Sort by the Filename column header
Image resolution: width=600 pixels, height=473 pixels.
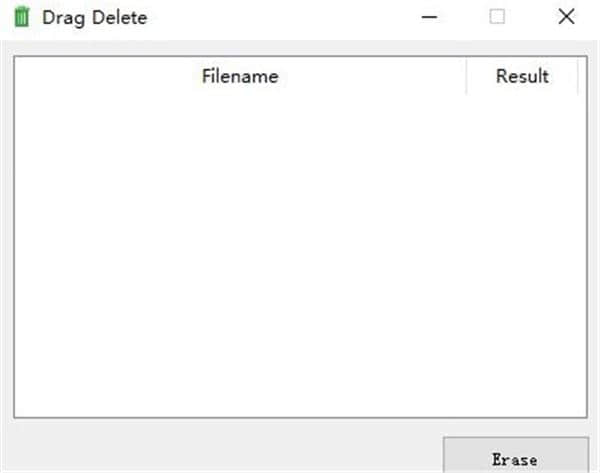click(x=240, y=76)
